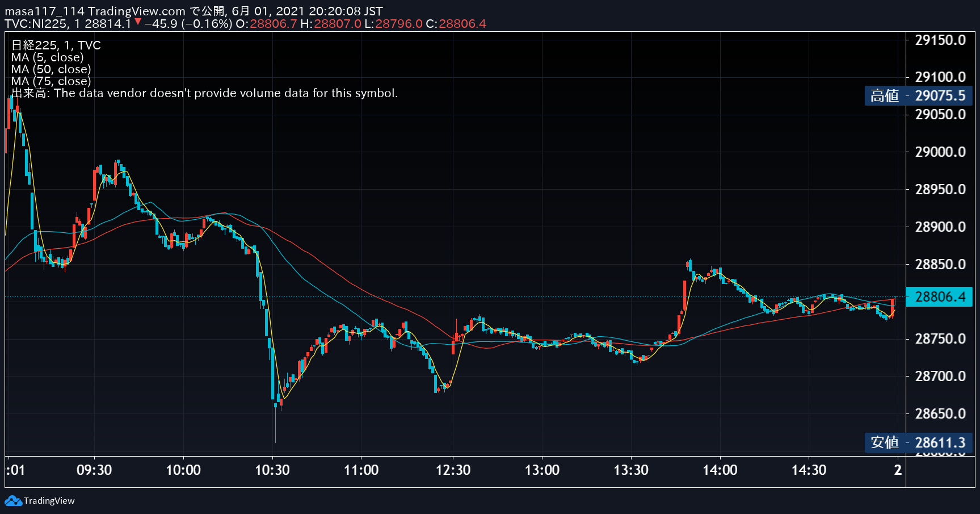Viewport: 980px width, 514px height.
Task: Click the 高値 29075.5 high price label
Action: tap(918, 95)
